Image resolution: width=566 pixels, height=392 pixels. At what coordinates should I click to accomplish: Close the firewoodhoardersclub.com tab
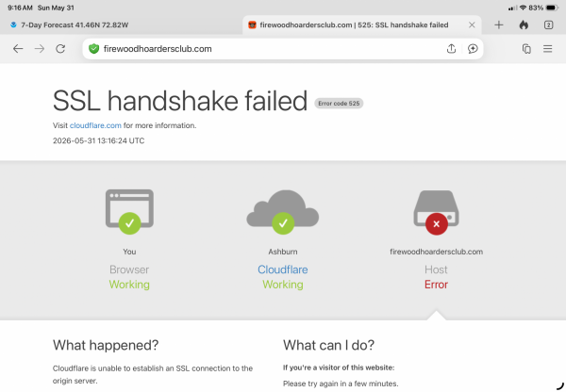click(472, 24)
